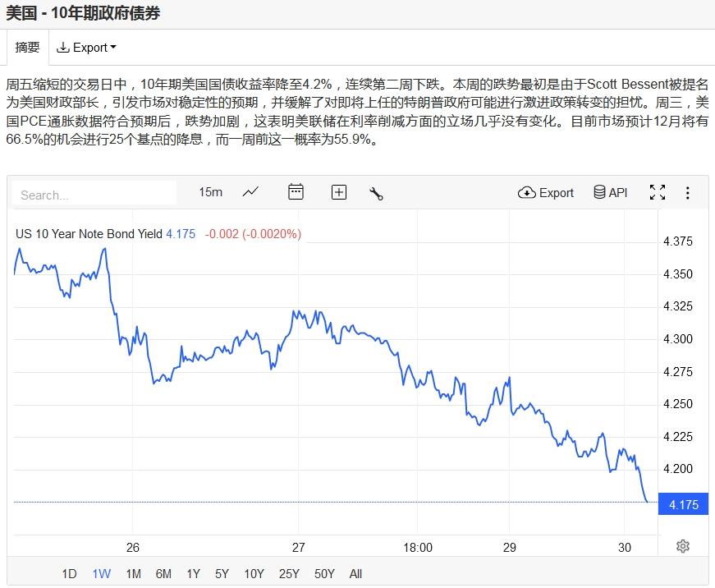
Task: Open the calendar date range picker
Action: click(296, 192)
